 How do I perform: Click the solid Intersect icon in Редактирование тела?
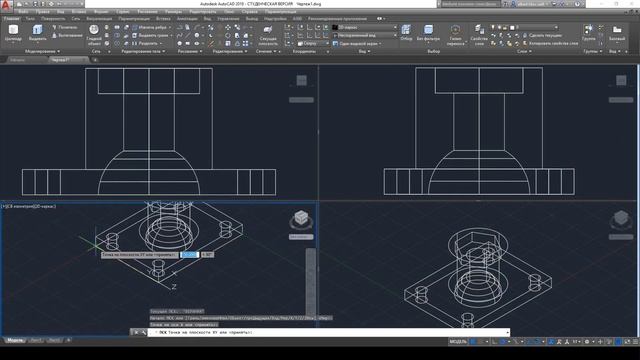point(117,43)
